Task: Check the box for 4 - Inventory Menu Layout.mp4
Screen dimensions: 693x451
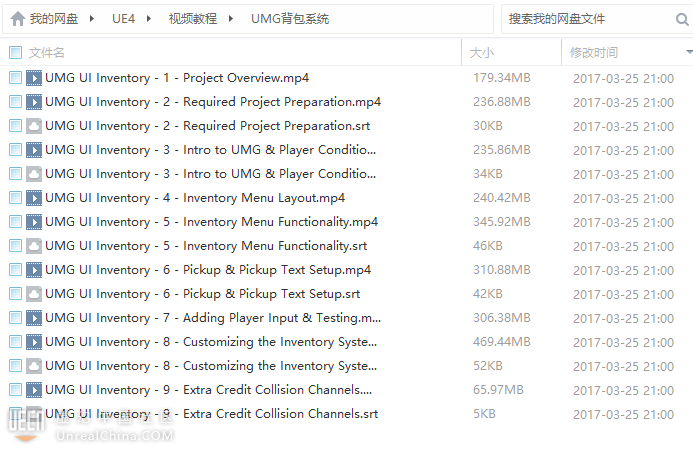Action: coord(15,198)
